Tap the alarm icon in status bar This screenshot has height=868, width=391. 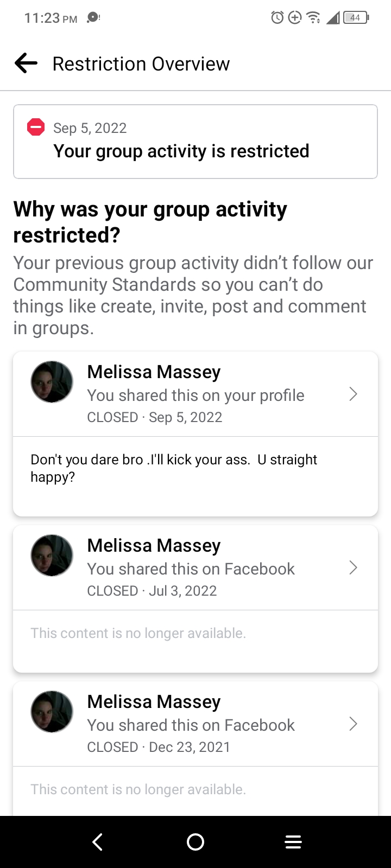[x=277, y=18]
